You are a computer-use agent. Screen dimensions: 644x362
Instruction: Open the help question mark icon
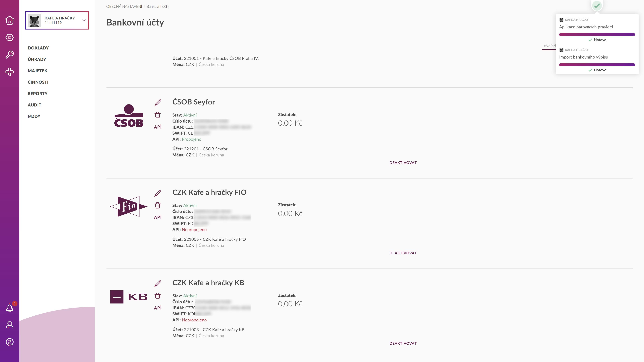click(x=10, y=342)
